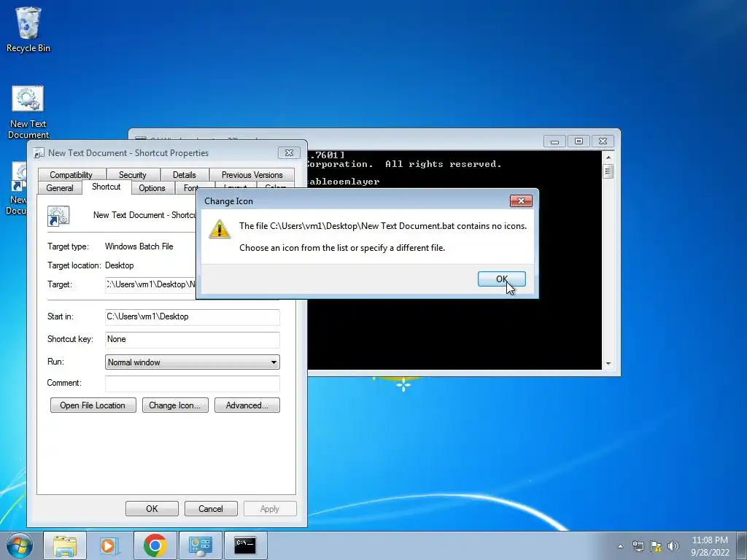The height and width of the screenshot is (560, 747).
Task: Open the Windows Start menu
Action: coord(19,545)
